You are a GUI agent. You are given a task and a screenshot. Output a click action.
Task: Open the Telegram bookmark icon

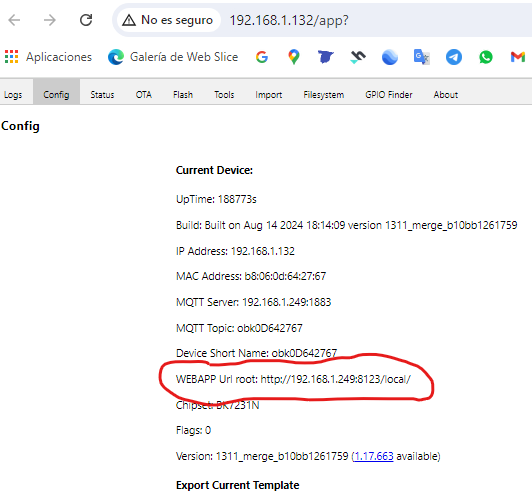point(454,57)
